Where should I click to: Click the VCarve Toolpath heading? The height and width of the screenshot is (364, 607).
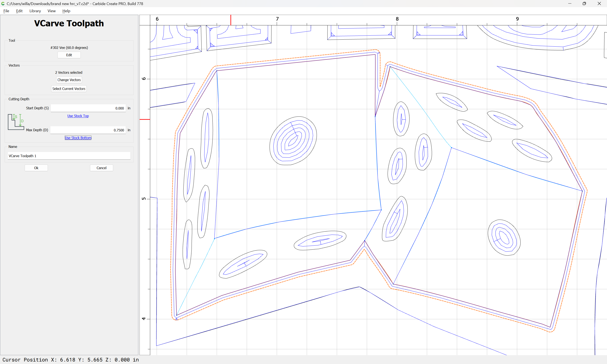[69, 23]
